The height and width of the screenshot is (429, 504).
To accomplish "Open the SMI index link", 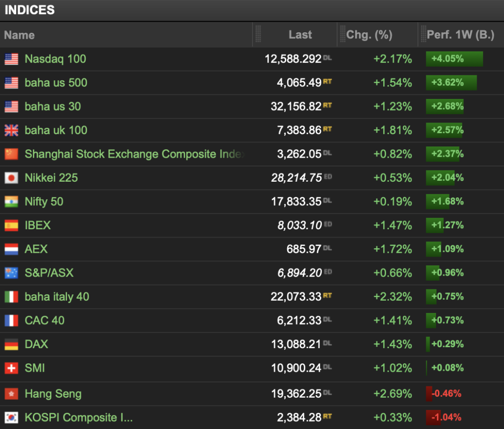I will point(35,368).
